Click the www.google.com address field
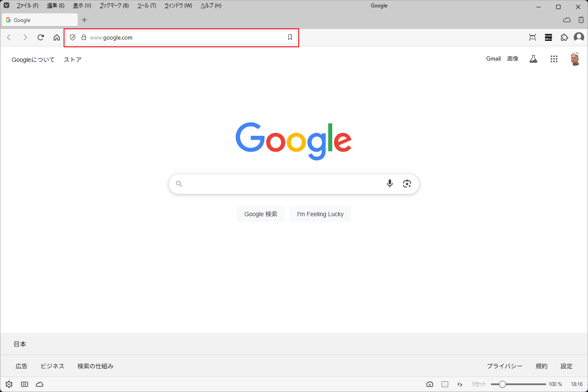The image size is (588, 392). pos(181,37)
